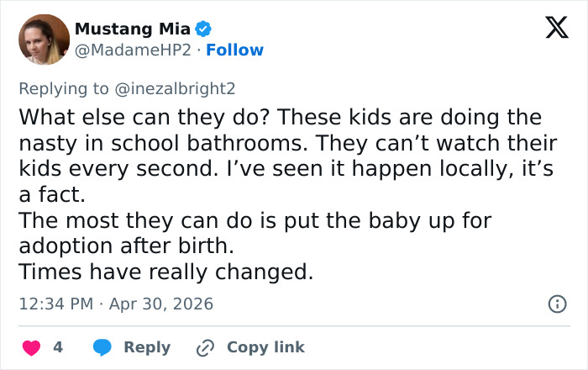Click the blue reply bubble icon
The width and height of the screenshot is (588, 370).
coord(102,347)
